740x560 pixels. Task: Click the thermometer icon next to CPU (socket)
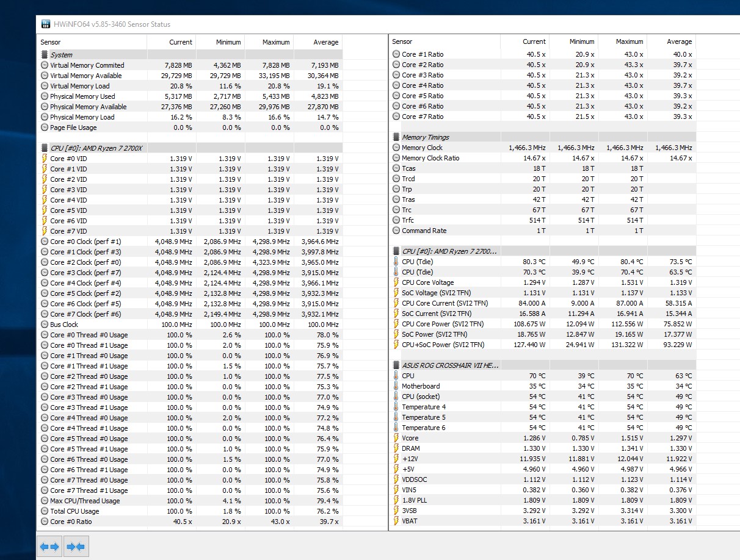click(396, 397)
